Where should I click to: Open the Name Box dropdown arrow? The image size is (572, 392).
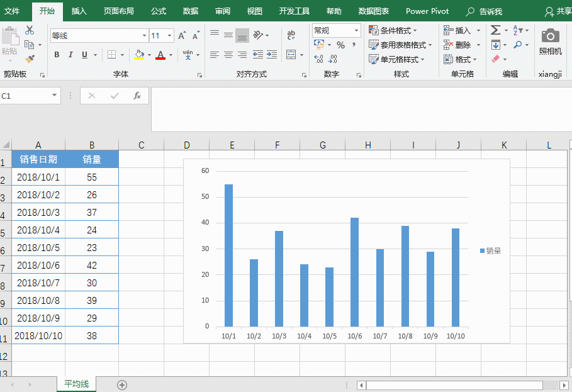(x=55, y=96)
